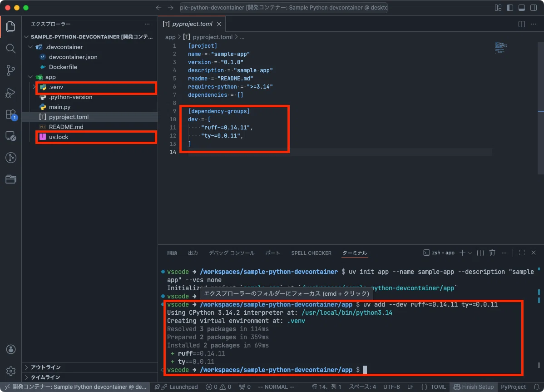
Task: Toggle the primary side bar
Action: click(509, 8)
